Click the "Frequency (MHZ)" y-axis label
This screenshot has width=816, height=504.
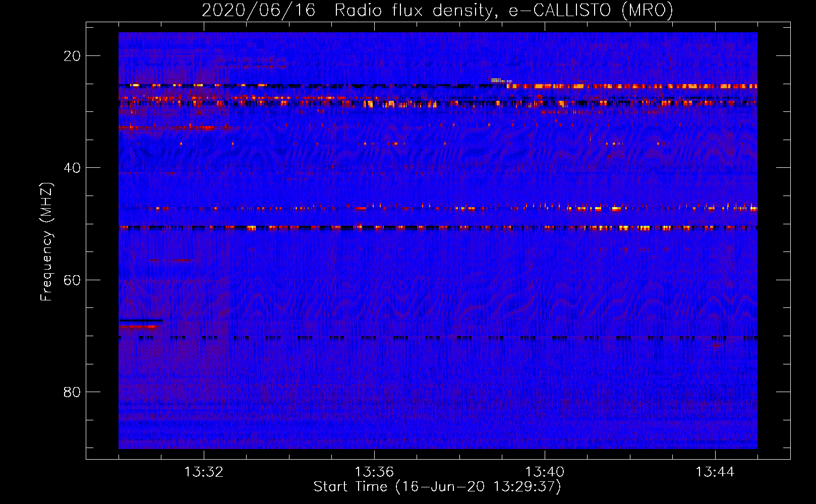tap(46, 241)
